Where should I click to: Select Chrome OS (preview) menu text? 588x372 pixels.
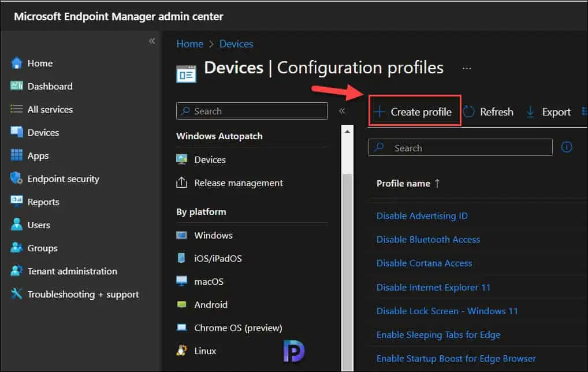[x=238, y=328]
